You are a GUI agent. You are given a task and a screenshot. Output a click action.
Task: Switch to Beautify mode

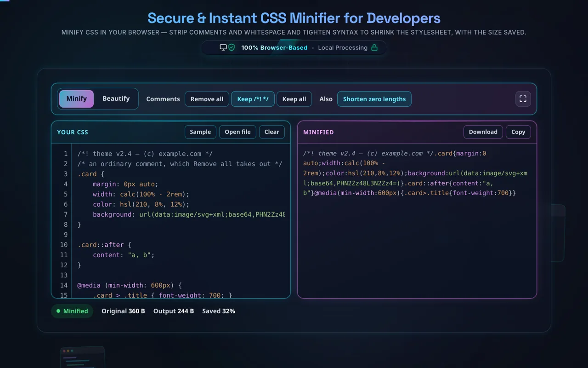click(116, 99)
